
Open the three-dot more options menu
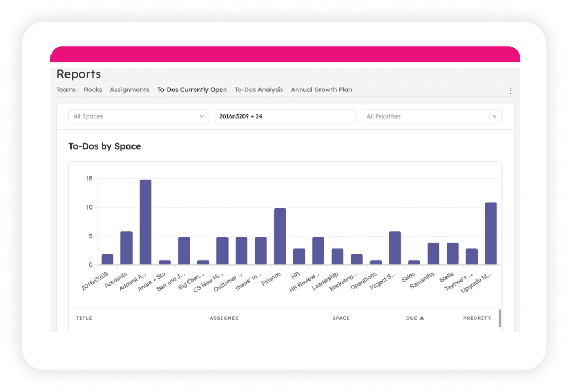511,91
